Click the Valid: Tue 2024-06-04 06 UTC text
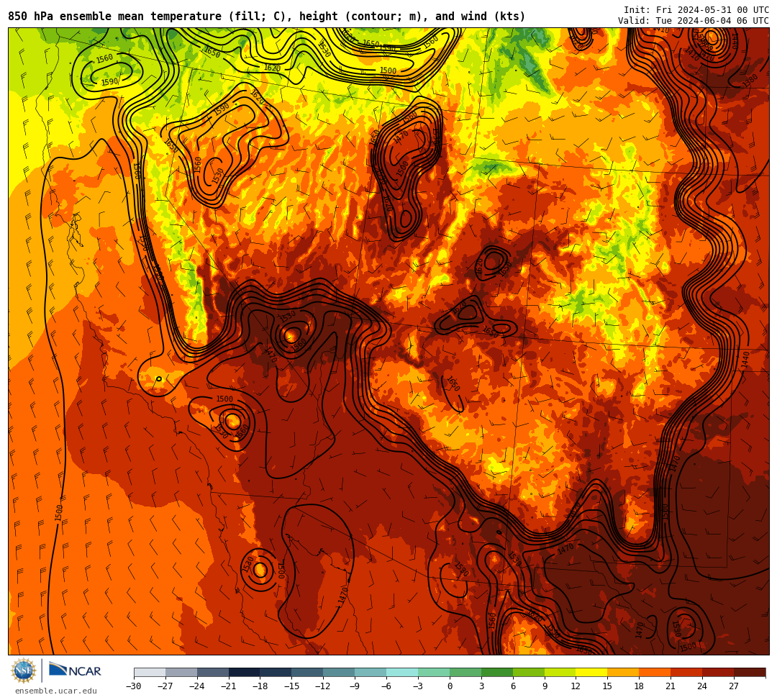 click(694, 21)
